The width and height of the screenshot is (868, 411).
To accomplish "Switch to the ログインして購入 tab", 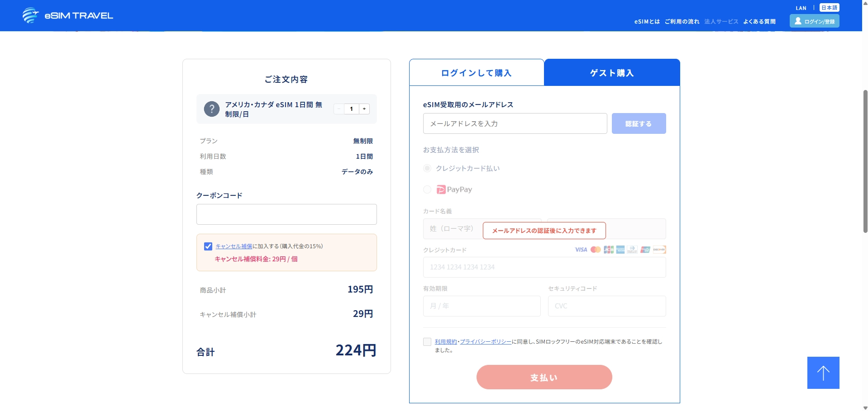I will pyautogui.click(x=477, y=72).
